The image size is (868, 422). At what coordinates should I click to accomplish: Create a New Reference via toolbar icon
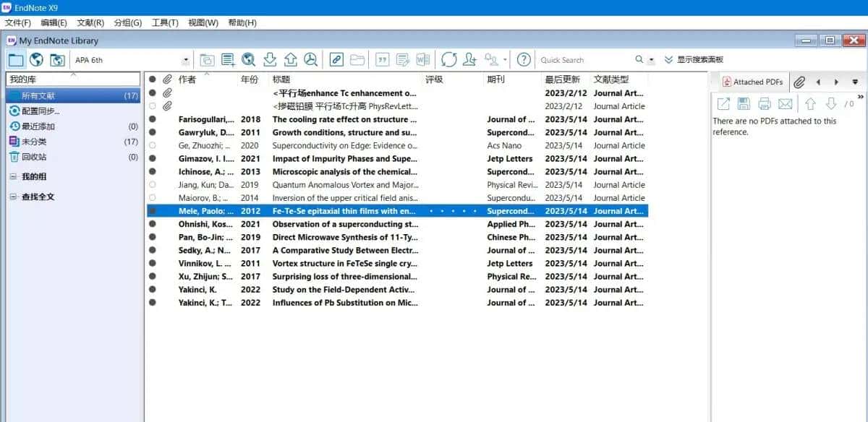tap(228, 60)
